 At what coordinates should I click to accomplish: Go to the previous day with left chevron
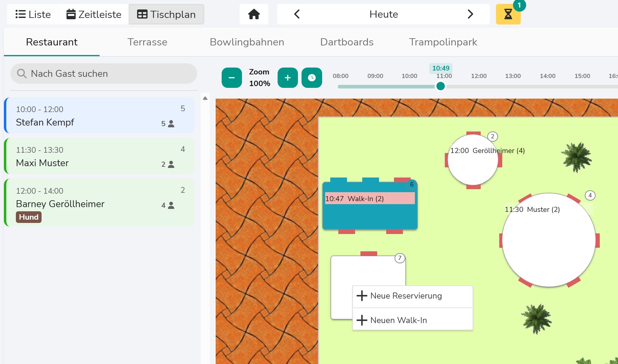pos(297,14)
